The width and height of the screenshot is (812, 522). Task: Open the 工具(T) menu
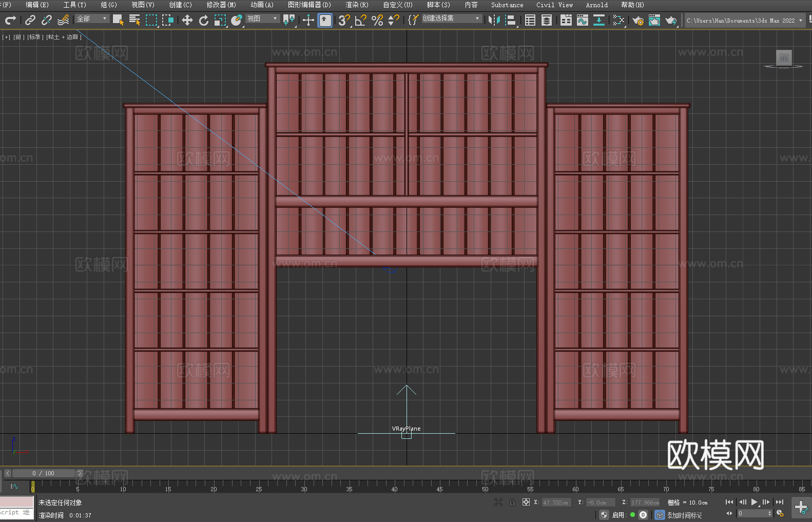tap(74, 5)
